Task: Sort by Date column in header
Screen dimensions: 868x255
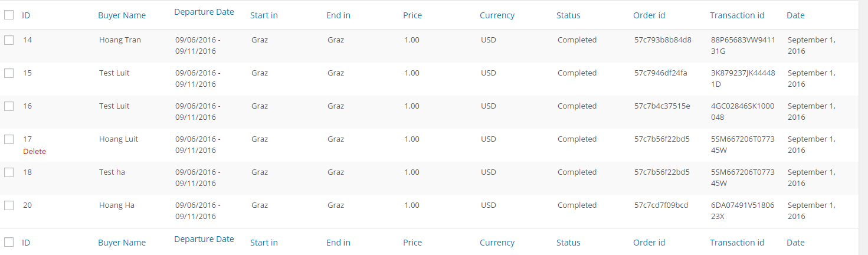Action: click(x=795, y=15)
